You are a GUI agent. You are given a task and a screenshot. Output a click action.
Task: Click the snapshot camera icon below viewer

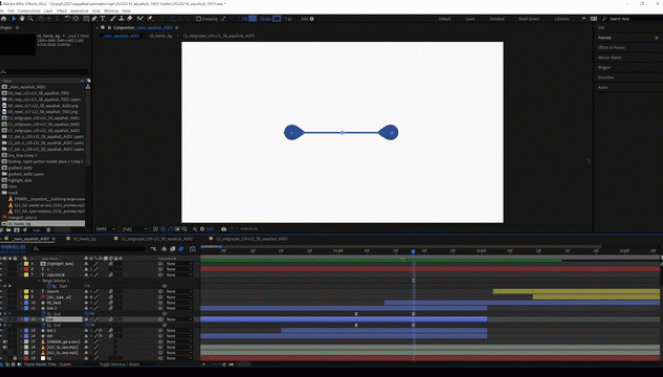point(224,229)
